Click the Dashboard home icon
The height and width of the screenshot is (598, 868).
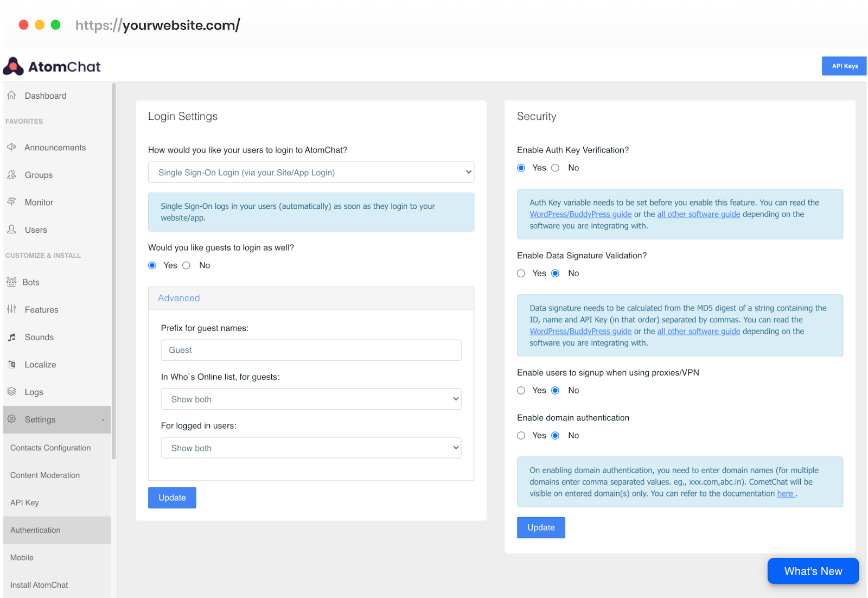click(11, 96)
